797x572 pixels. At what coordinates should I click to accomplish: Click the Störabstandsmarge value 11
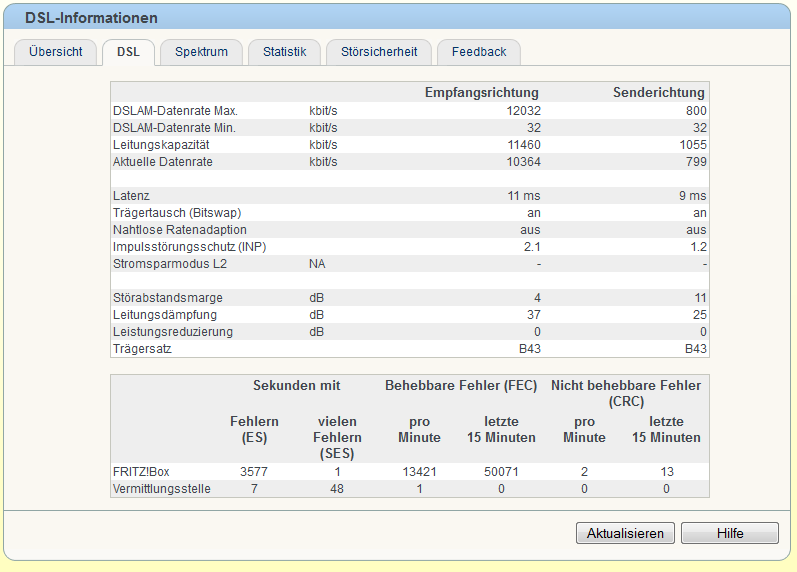pyautogui.click(x=700, y=298)
